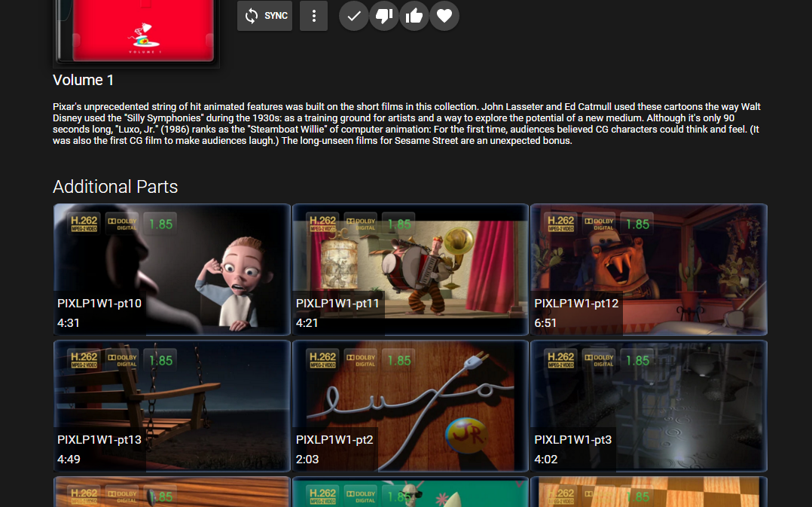Click the '4:21' duration on pt11

coord(307,323)
